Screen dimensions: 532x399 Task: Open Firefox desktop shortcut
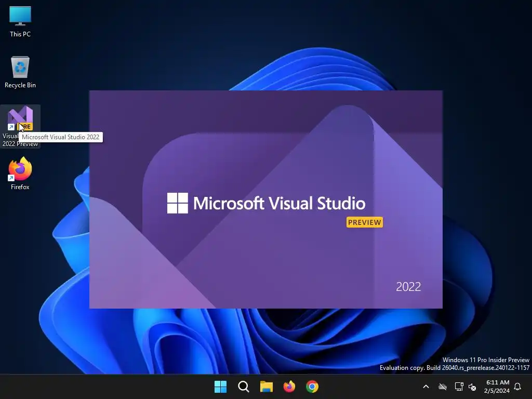(20, 174)
